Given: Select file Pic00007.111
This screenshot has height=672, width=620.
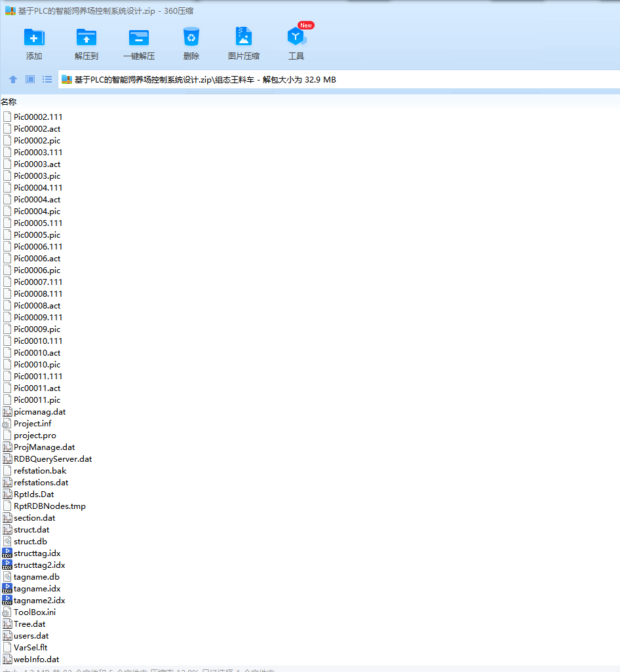Looking at the screenshot, I should click(x=33, y=282).
